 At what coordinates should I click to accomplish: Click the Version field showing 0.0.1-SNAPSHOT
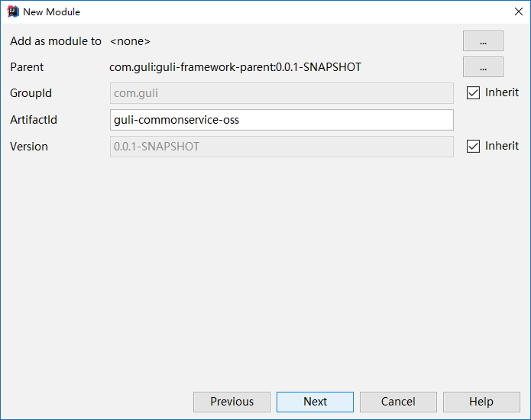click(x=281, y=146)
